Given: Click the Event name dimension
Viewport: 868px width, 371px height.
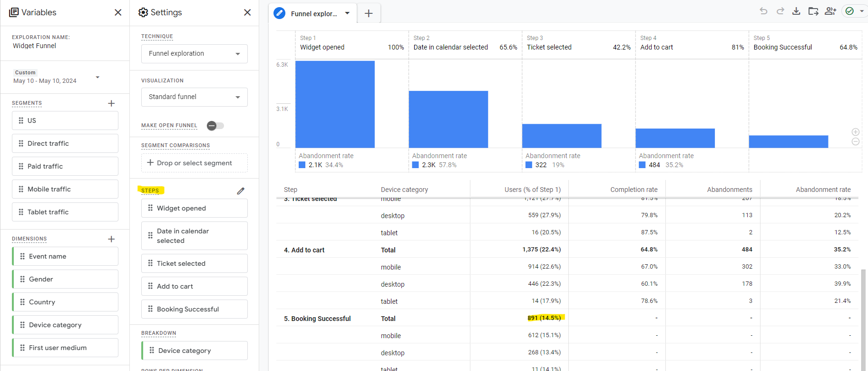Looking at the screenshot, I should (65, 256).
